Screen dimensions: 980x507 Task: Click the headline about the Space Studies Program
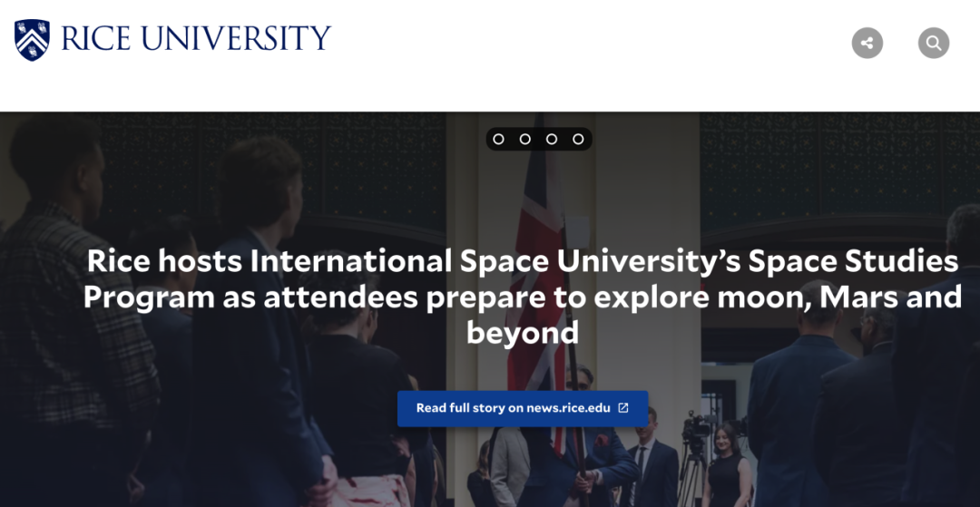pos(523,297)
